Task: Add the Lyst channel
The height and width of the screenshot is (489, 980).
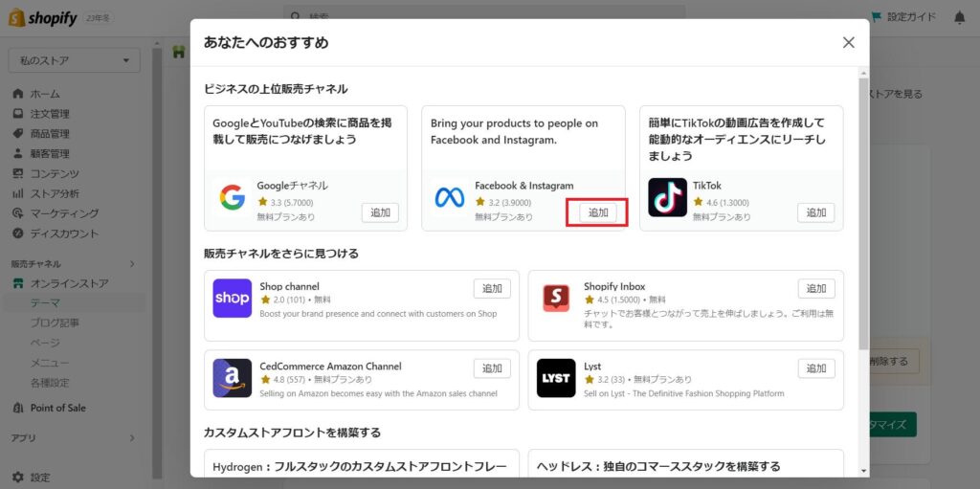Action: pos(816,368)
